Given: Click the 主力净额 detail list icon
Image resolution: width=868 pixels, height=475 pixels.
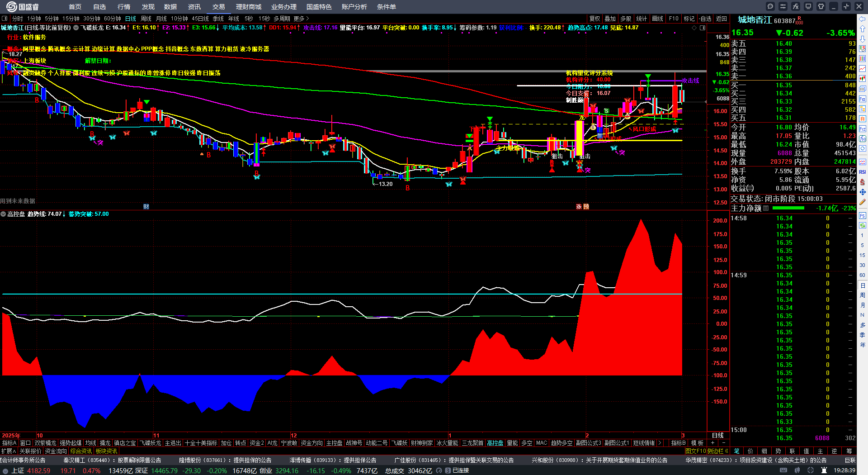Looking at the screenshot, I should pyautogui.click(x=766, y=208).
